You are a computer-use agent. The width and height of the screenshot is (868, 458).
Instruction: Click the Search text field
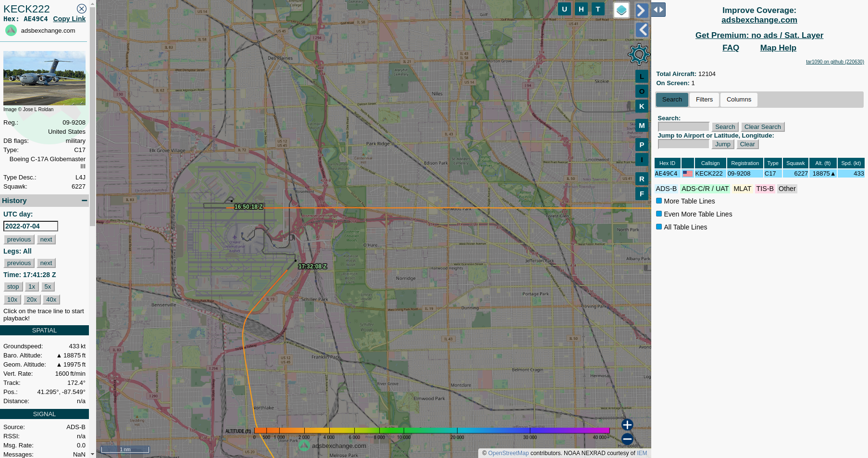683,127
